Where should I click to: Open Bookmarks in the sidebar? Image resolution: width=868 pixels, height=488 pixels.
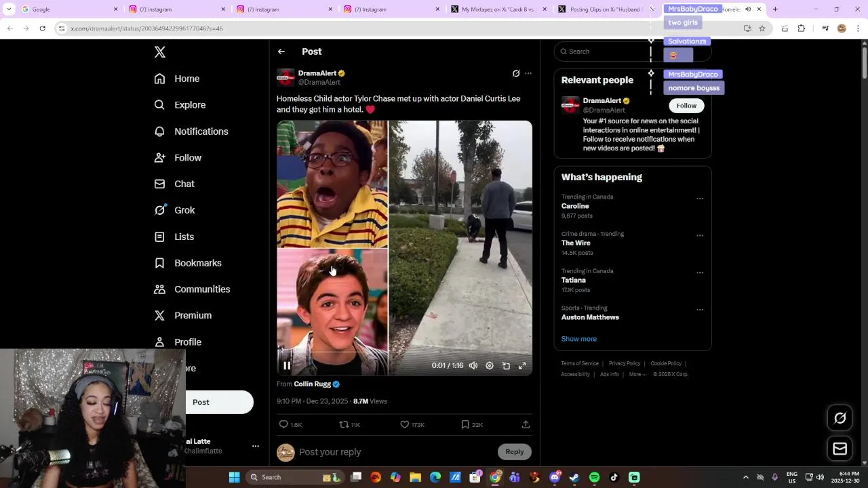click(188, 263)
